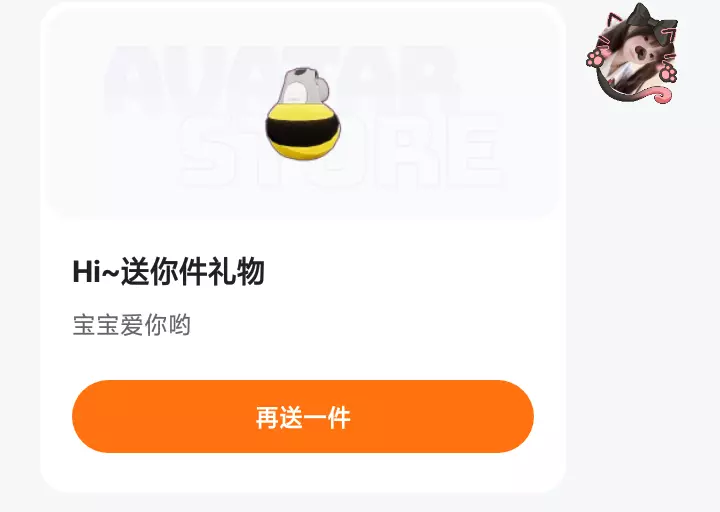Select the 宝宝爱你哟 message text

click(132, 325)
